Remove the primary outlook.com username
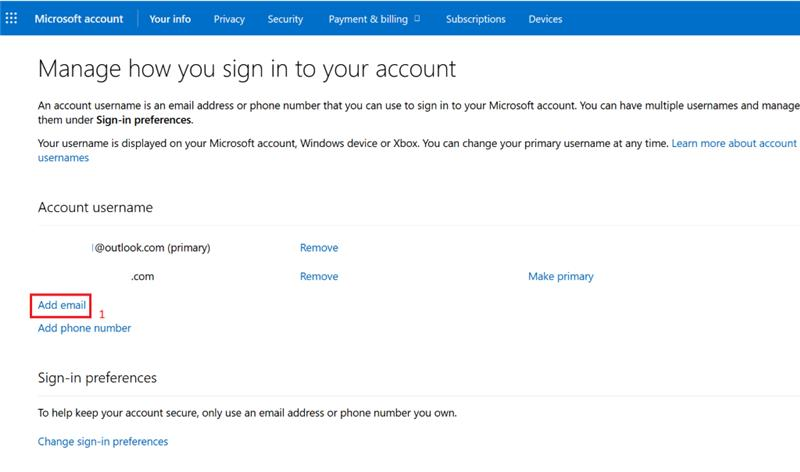 click(319, 247)
